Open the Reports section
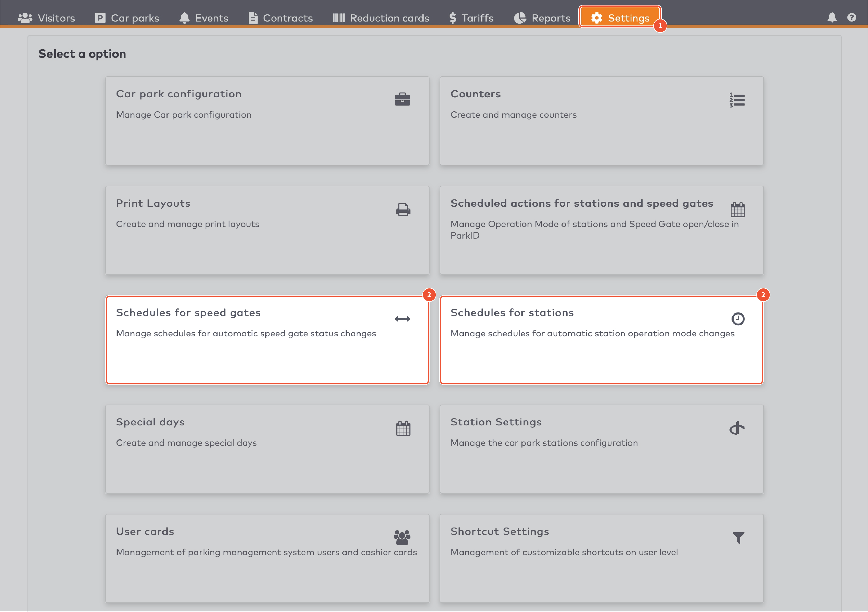Screen dimensions: 868x612 (542, 17)
